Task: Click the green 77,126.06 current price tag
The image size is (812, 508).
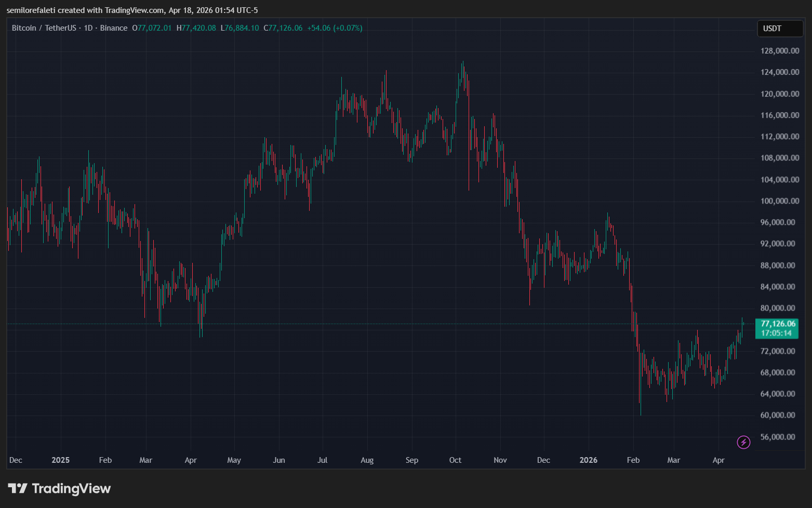Action: (777, 324)
